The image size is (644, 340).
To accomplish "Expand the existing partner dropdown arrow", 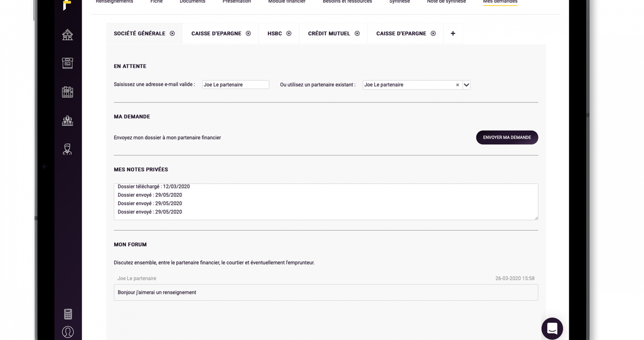I will (x=466, y=85).
